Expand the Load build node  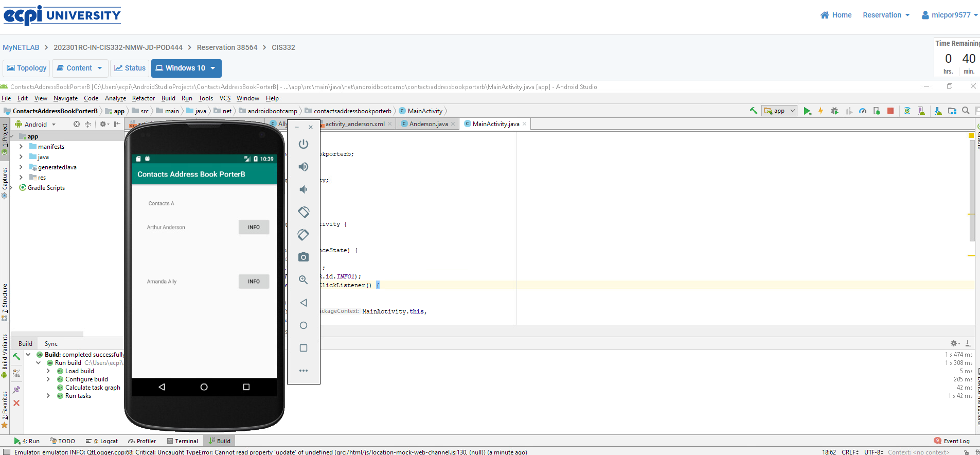[48, 371]
